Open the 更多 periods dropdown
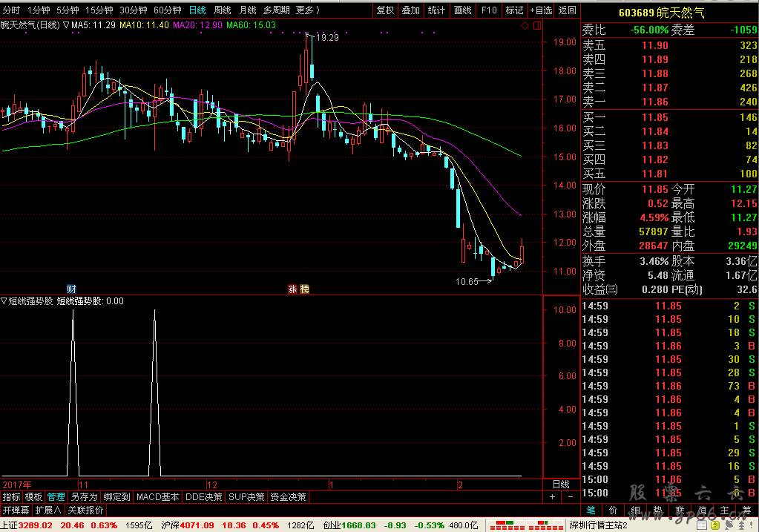 pyautogui.click(x=308, y=10)
